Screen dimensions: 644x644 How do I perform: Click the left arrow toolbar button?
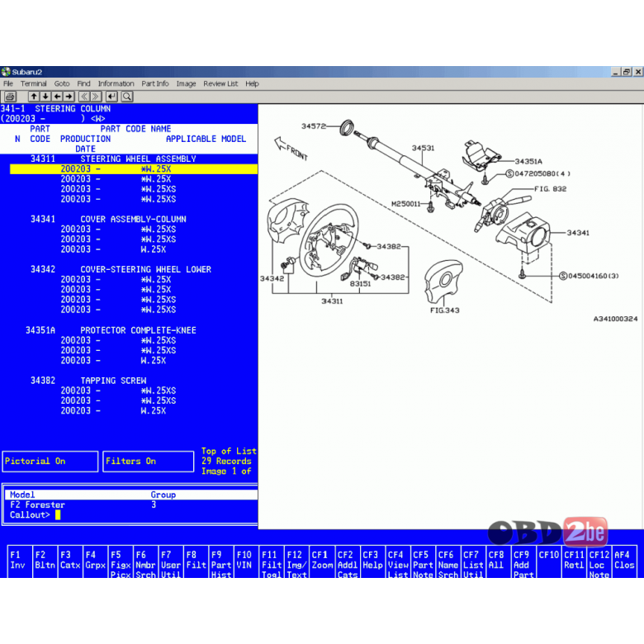(57, 97)
